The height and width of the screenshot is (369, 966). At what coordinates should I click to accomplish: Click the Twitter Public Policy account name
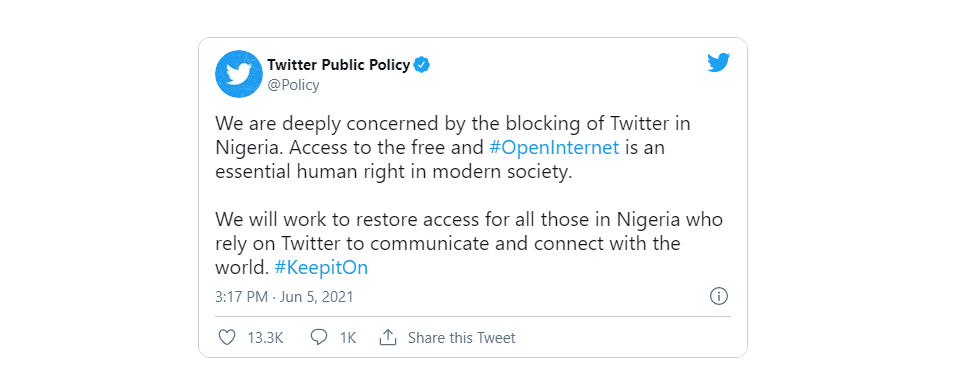pyautogui.click(x=338, y=65)
